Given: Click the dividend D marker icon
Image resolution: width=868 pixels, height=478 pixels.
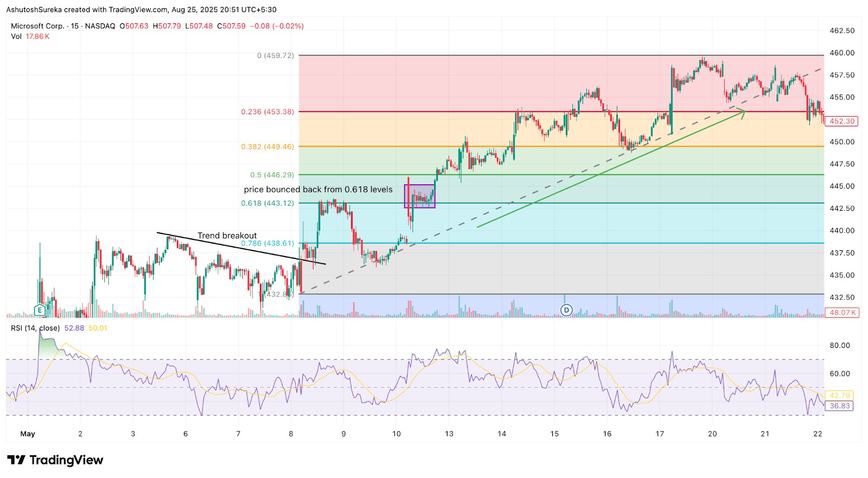Looking at the screenshot, I should point(566,310).
